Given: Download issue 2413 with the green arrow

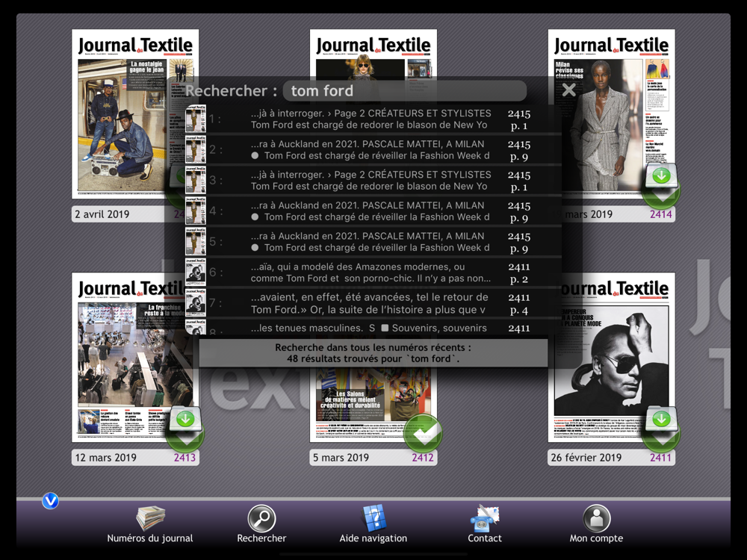Looking at the screenshot, I should click(x=185, y=419).
